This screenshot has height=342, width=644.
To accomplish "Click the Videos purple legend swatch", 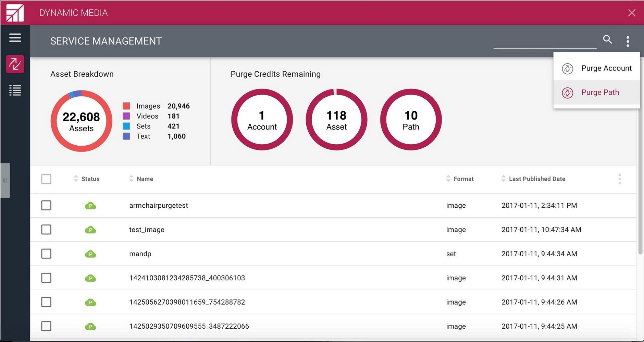I will point(126,116).
